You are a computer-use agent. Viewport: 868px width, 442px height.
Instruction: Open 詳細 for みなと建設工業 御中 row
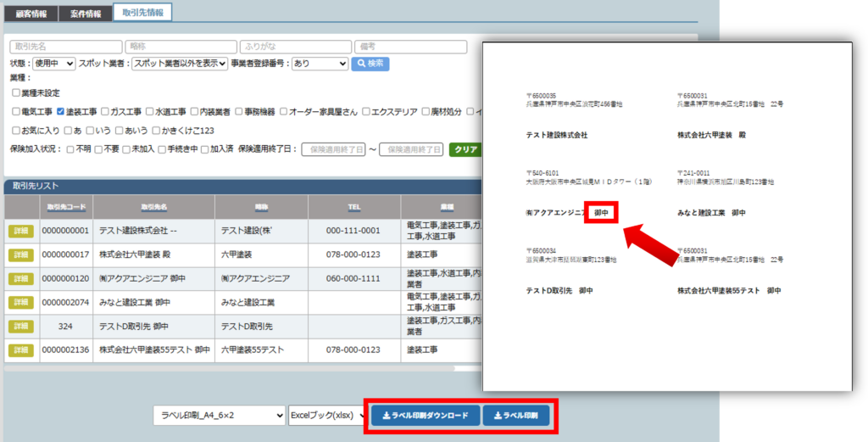pyautogui.click(x=21, y=302)
